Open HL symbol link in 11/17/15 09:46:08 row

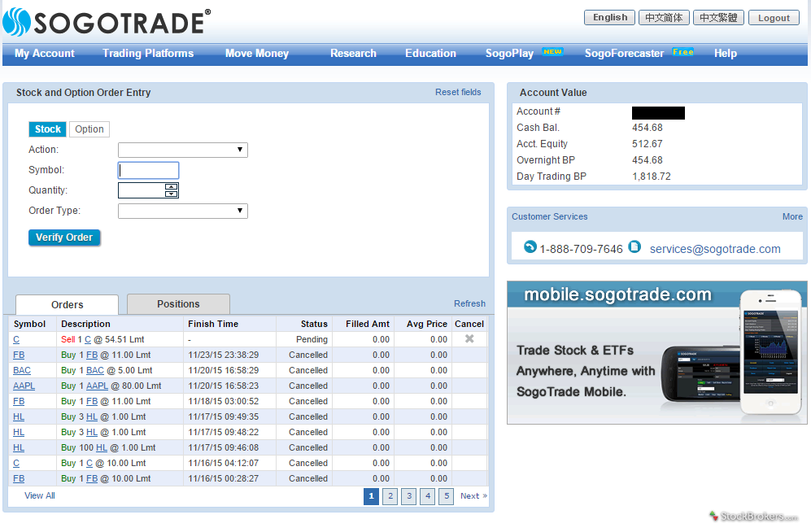19,447
